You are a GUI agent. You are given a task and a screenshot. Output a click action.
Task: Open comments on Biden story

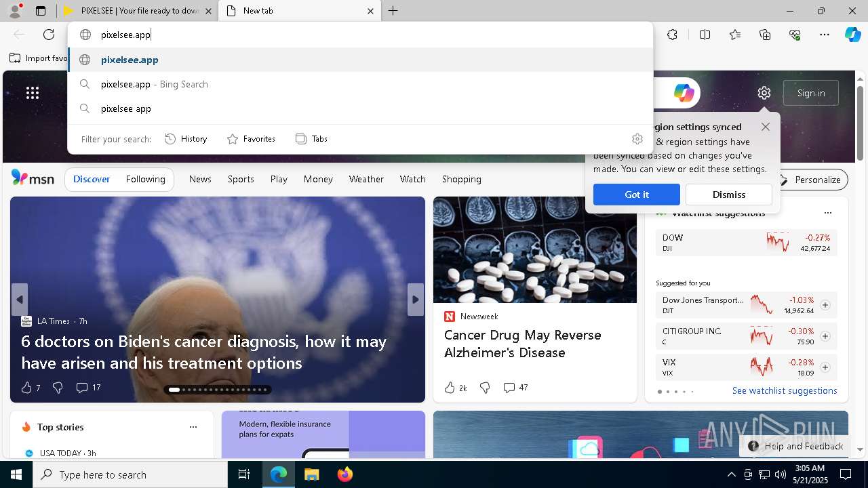tap(88, 388)
